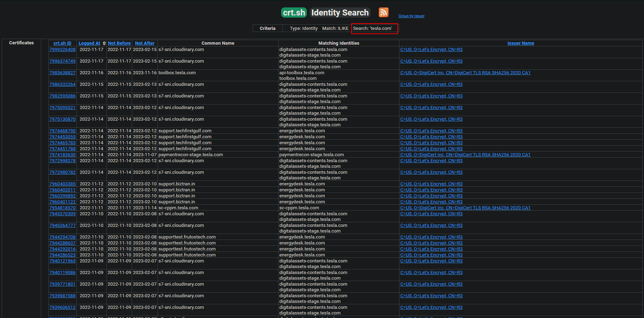Sort results by Issuer Name column

[x=521, y=43]
